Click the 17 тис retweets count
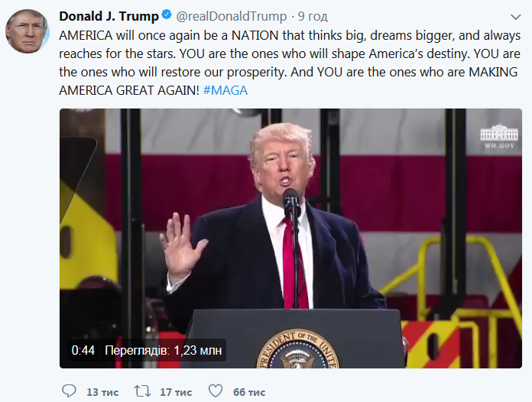 coord(176,392)
